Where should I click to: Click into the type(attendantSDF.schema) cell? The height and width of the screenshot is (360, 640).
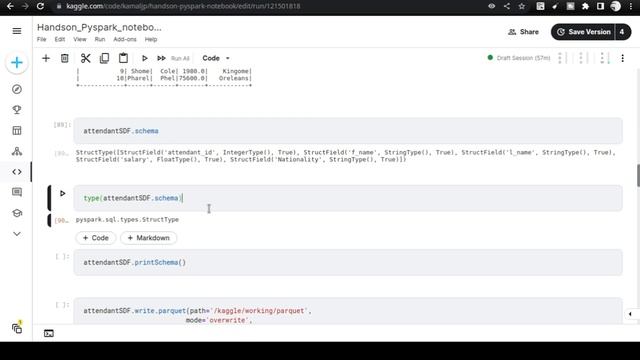pos(348,198)
